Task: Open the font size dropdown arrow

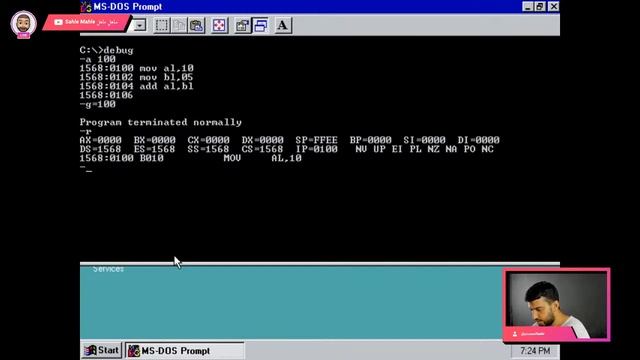Action: point(140,25)
